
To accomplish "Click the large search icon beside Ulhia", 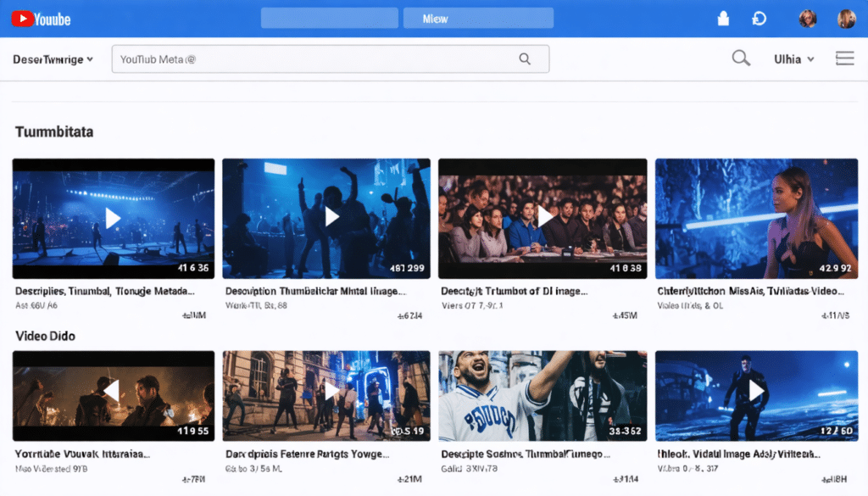I will coord(741,59).
